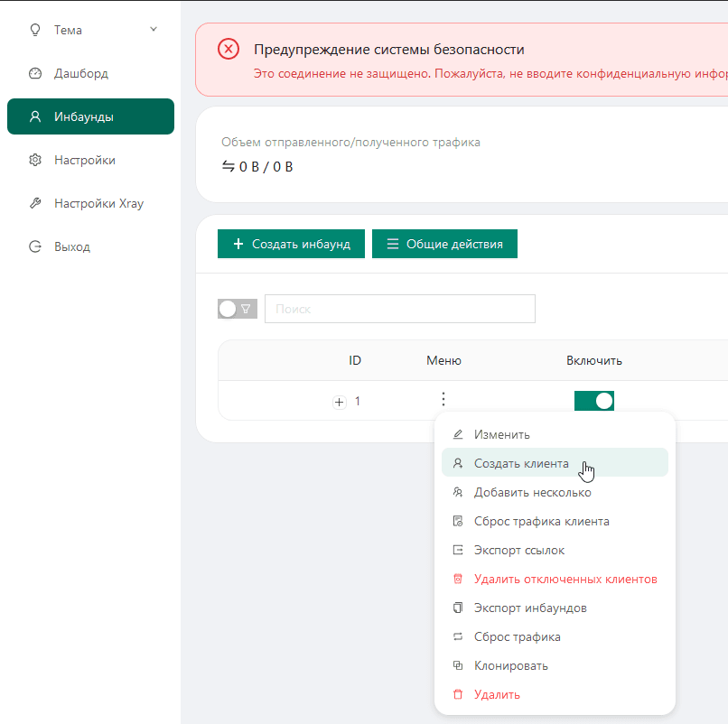Screen dimensions: 728x724
Task: Click the logout icon for Выход
Action: tap(35, 247)
